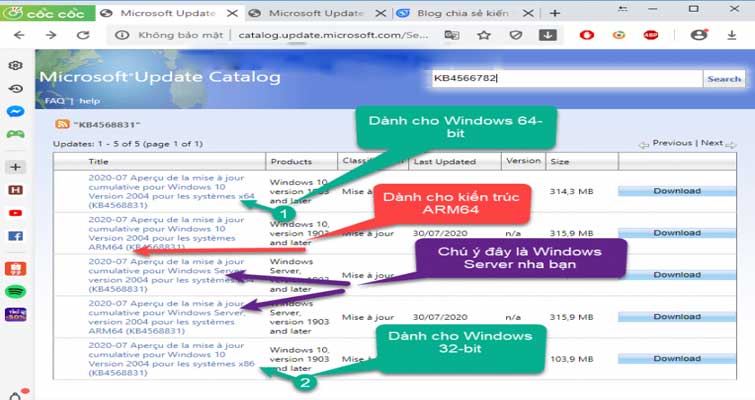755x400 pixels.
Task: Open browser window options icon in title bar
Action: point(623,9)
